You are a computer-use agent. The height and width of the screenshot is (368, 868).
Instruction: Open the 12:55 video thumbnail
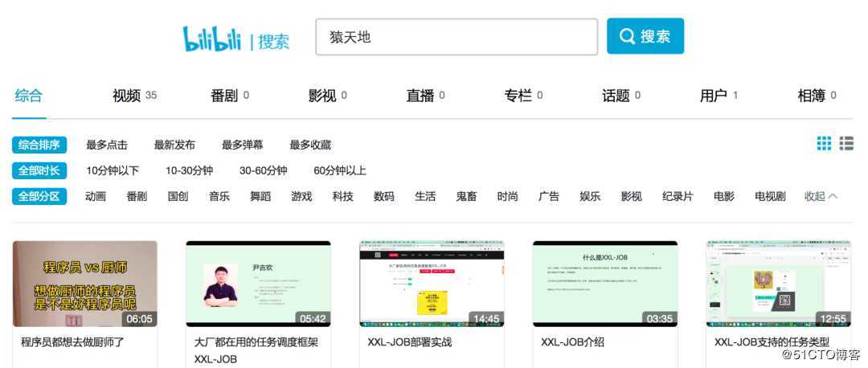779,284
